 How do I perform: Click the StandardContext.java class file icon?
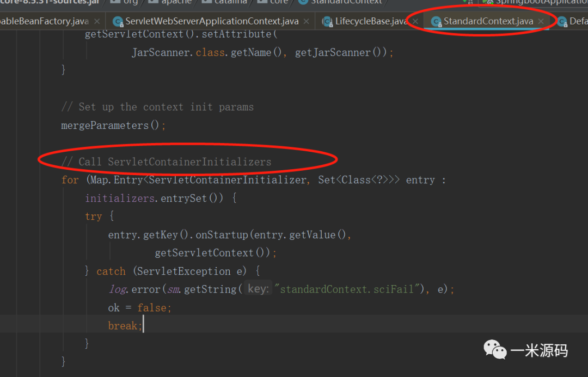tap(436, 22)
